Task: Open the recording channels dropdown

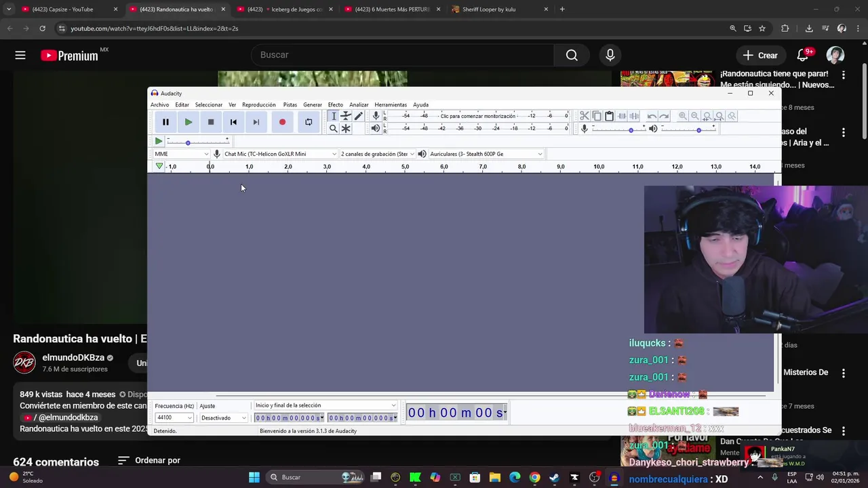Action: 377,154
